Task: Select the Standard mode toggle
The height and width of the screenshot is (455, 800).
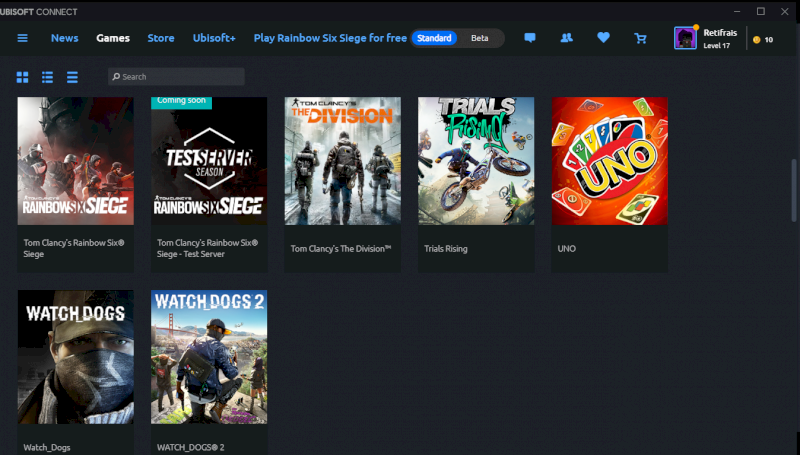Action: (x=434, y=38)
